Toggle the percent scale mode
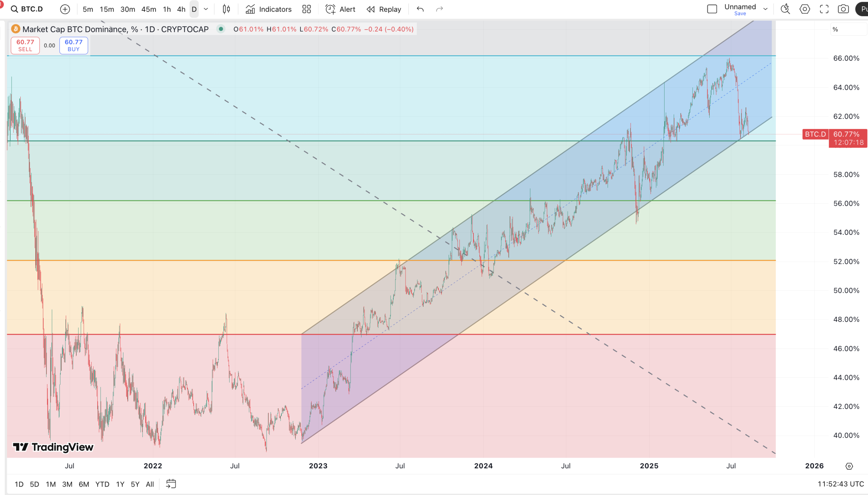This screenshot has width=868, height=495. click(x=835, y=29)
